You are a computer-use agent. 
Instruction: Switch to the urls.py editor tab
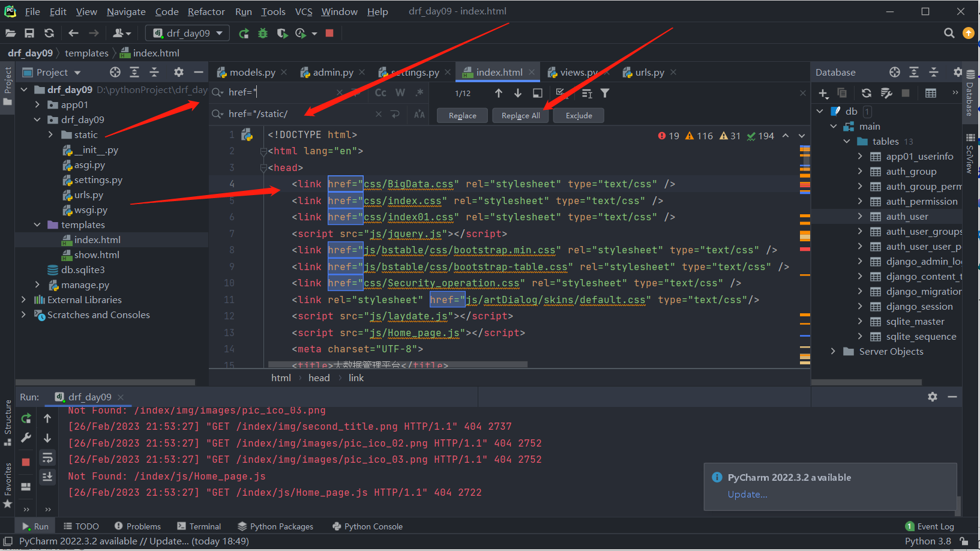(649, 72)
